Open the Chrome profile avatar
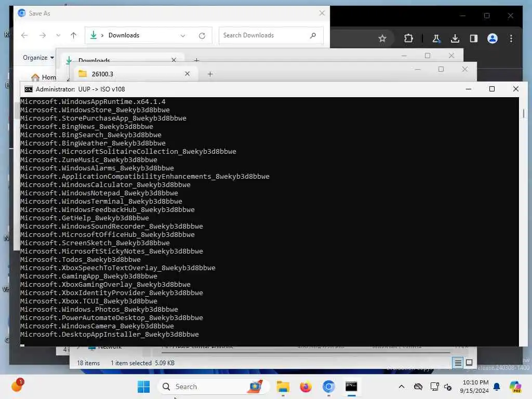 (493, 38)
